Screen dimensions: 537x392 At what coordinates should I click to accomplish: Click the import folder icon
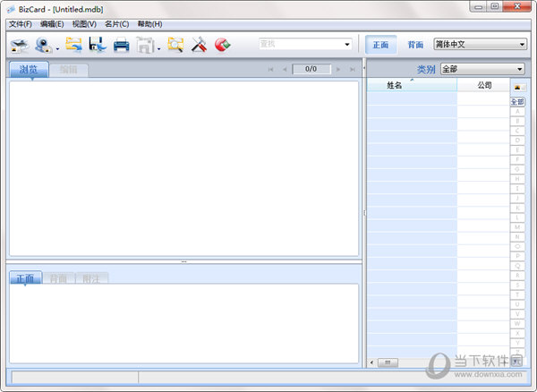pos(73,45)
